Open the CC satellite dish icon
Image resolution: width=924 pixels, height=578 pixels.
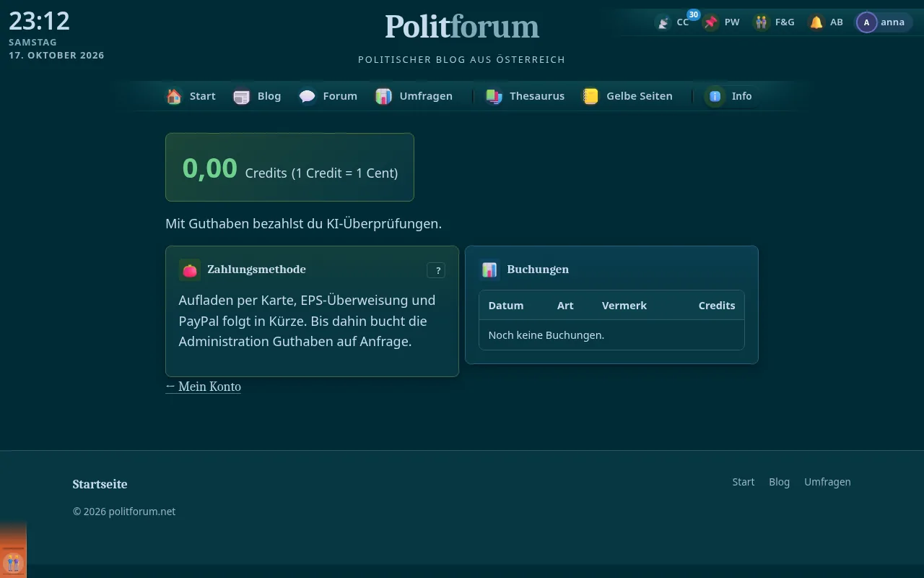tap(663, 22)
